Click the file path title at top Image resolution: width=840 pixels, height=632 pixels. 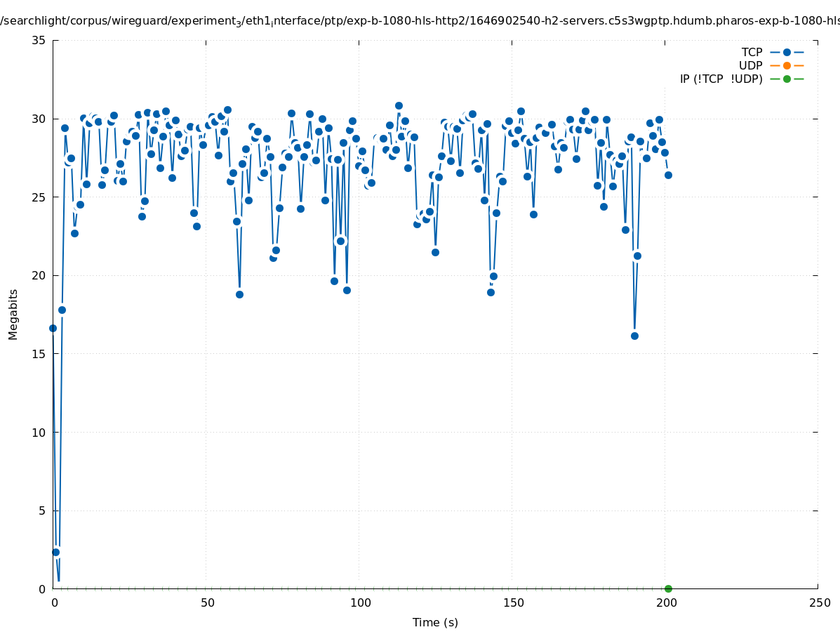click(420, 21)
